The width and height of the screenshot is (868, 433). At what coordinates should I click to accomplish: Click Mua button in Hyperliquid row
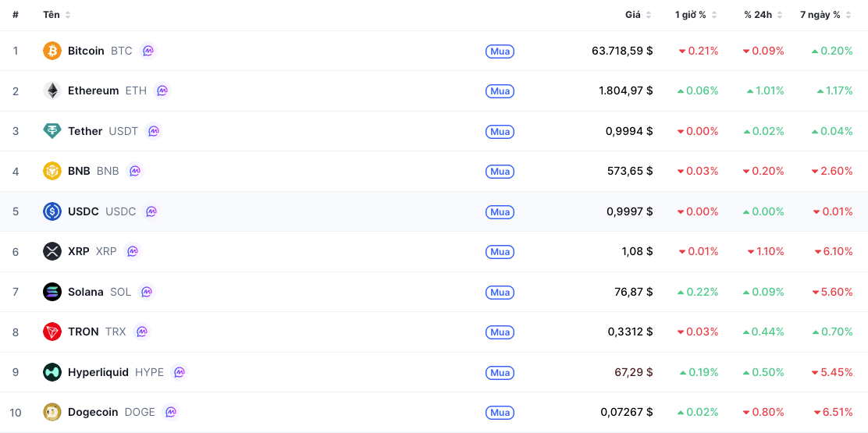500,373
